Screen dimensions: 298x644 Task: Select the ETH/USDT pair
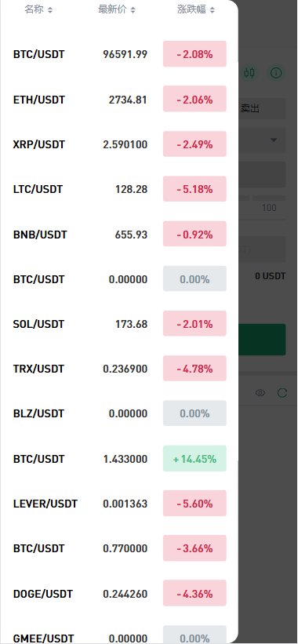[x=119, y=100]
